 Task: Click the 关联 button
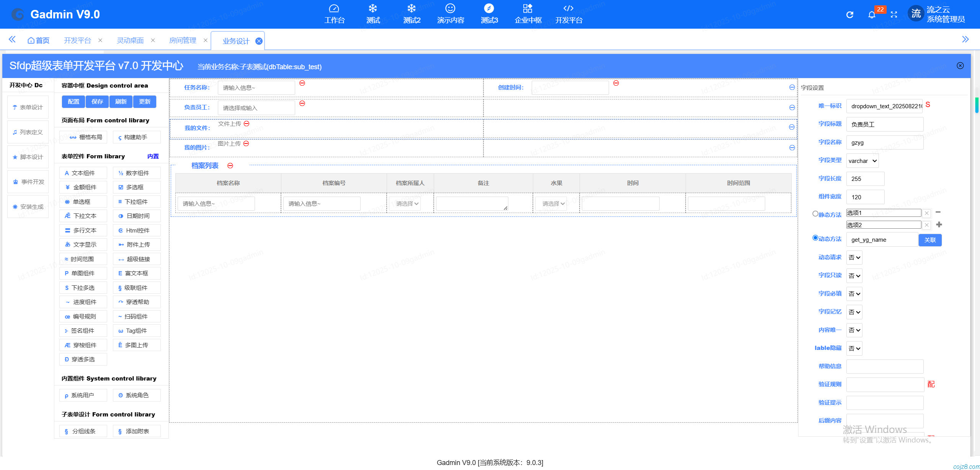pyautogui.click(x=930, y=240)
